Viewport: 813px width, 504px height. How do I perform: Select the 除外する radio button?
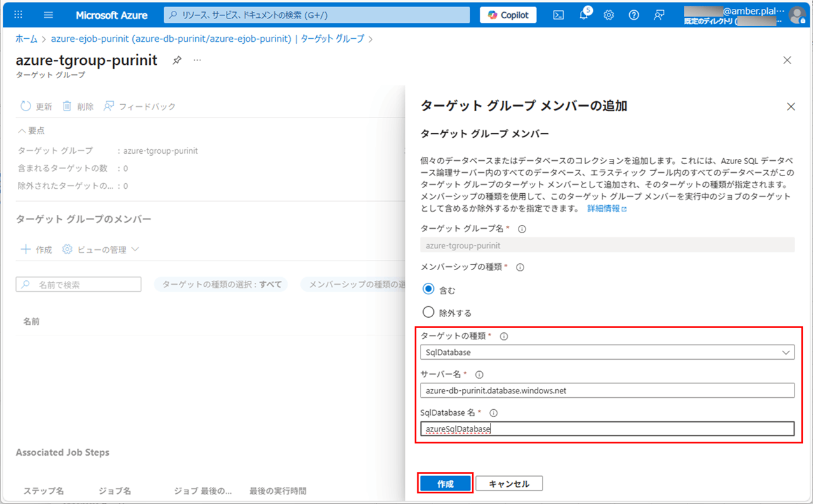[x=429, y=312]
